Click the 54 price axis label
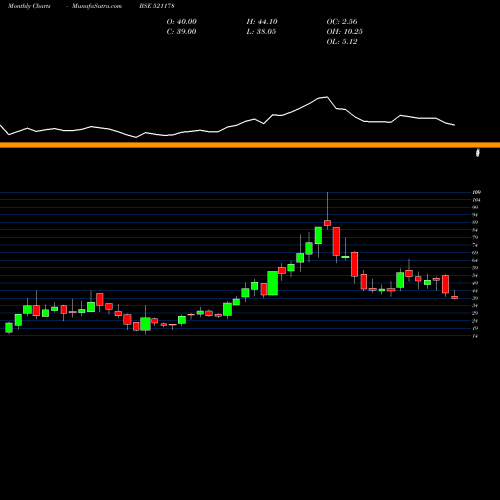Image resolution: width=500 pixels, height=500 pixels. tap(475, 276)
